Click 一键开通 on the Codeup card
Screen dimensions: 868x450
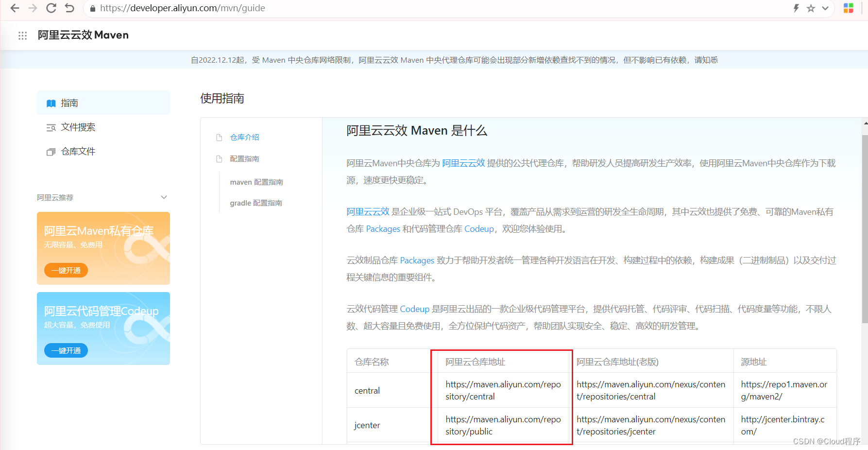pos(66,351)
